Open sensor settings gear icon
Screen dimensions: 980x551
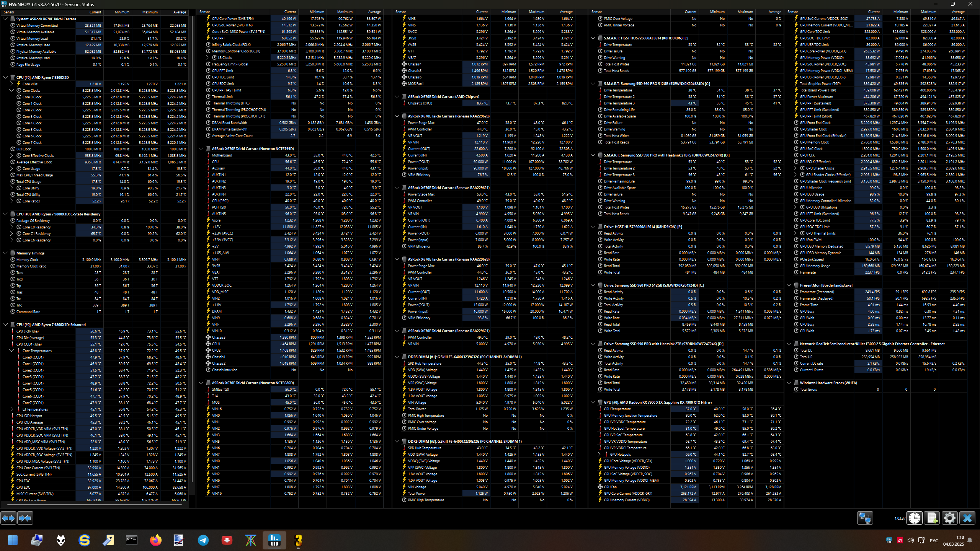[949, 518]
